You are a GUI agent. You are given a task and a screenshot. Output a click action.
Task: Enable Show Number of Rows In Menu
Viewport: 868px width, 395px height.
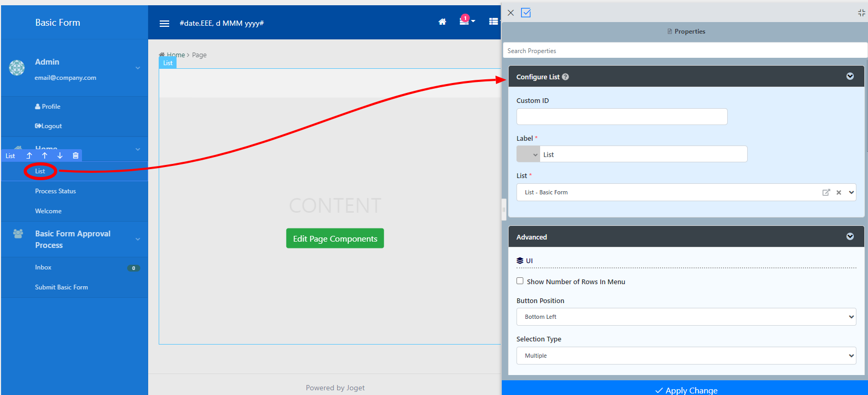(520, 281)
